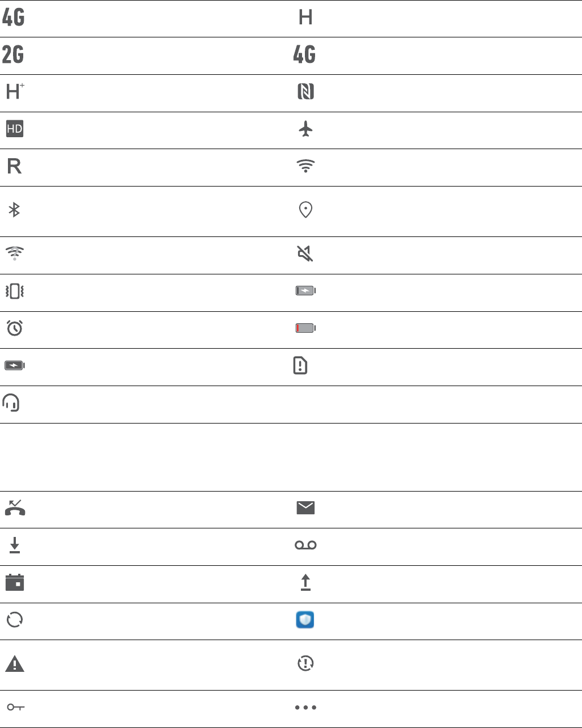Click the red low battery icon
This screenshot has width=582, height=728.
(305, 328)
